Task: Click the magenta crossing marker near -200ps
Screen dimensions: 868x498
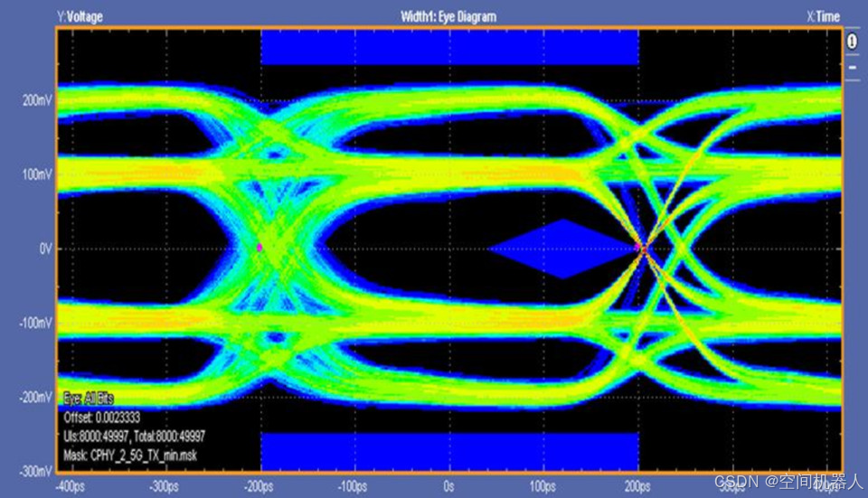Action: coord(259,248)
